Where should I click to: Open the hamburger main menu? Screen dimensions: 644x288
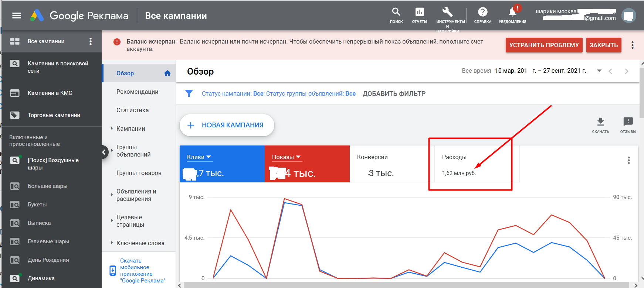pos(17,16)
